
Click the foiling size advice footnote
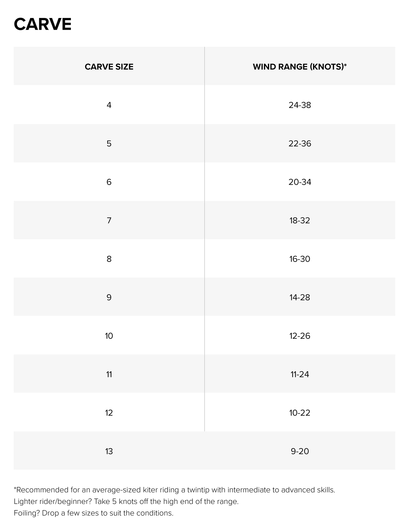pyautogui.click(x=94, y=513)
